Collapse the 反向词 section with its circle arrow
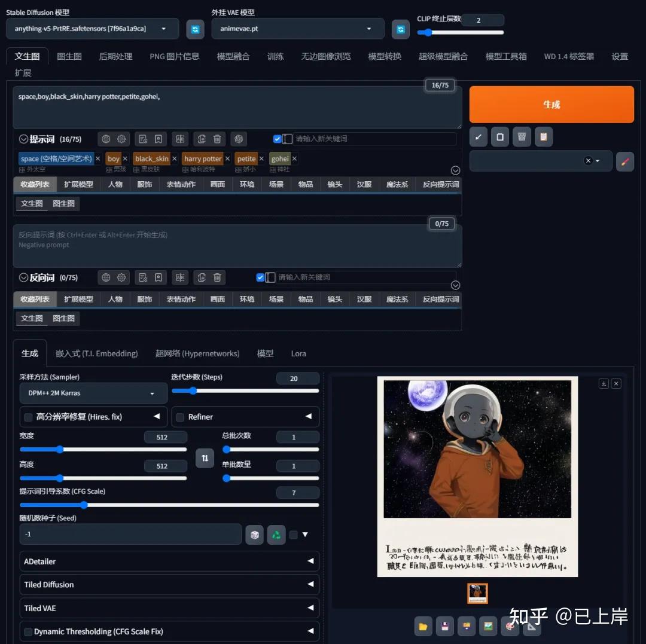646x644 pixels. pos(23,277)
